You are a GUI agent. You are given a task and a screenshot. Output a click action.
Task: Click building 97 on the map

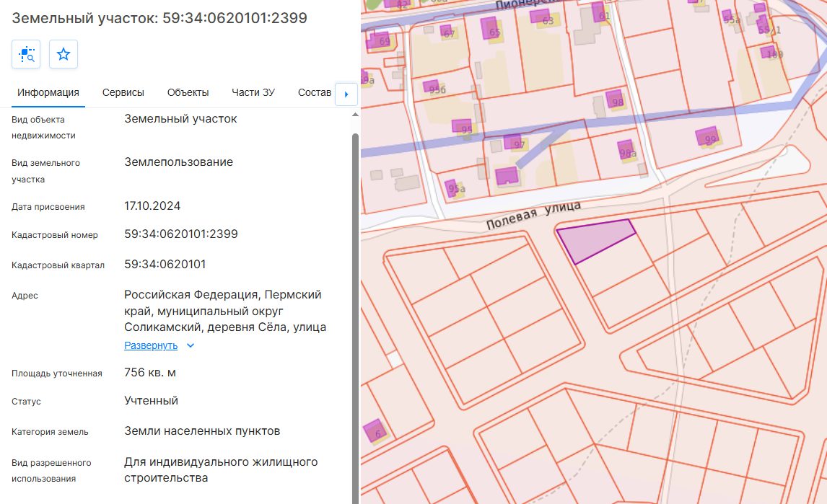click(513, 142)
